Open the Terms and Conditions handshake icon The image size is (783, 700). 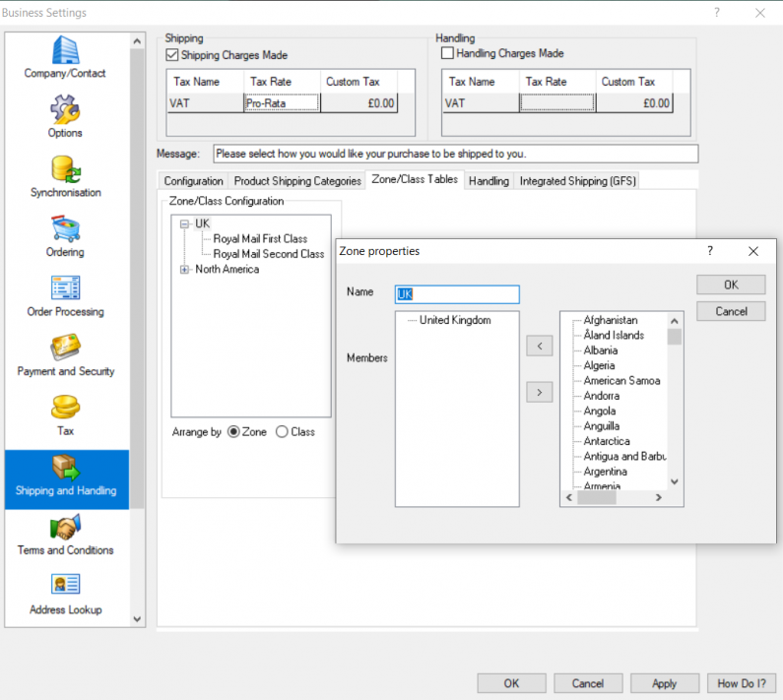coord(65,527)
